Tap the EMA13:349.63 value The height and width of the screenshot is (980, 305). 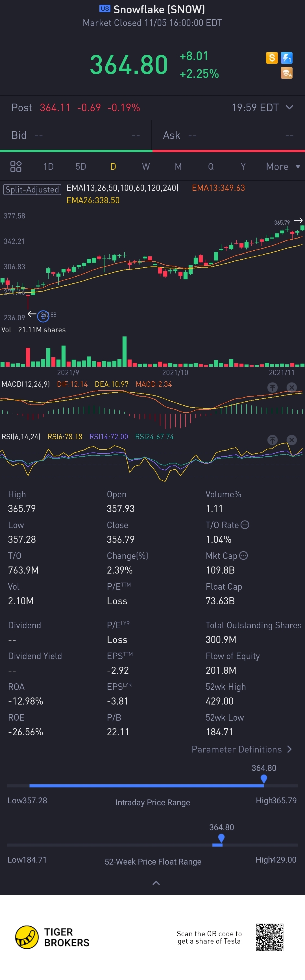click(x=218, y=187)
